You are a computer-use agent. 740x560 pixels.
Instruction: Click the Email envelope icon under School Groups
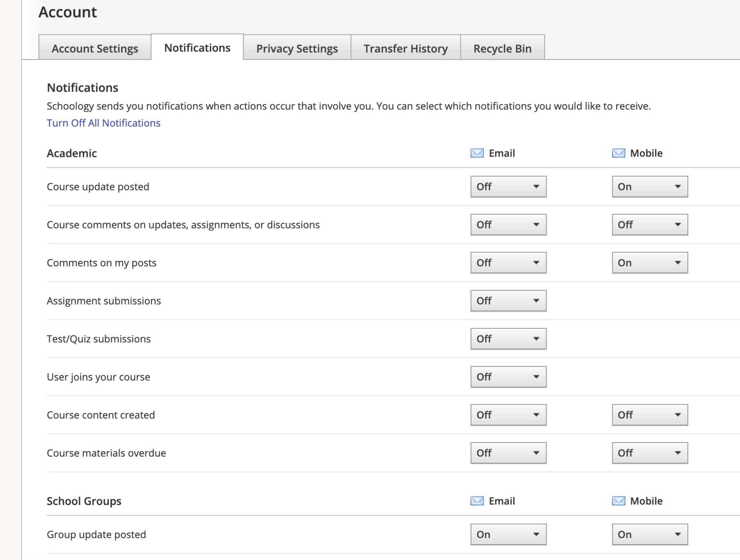coord(477,501)
